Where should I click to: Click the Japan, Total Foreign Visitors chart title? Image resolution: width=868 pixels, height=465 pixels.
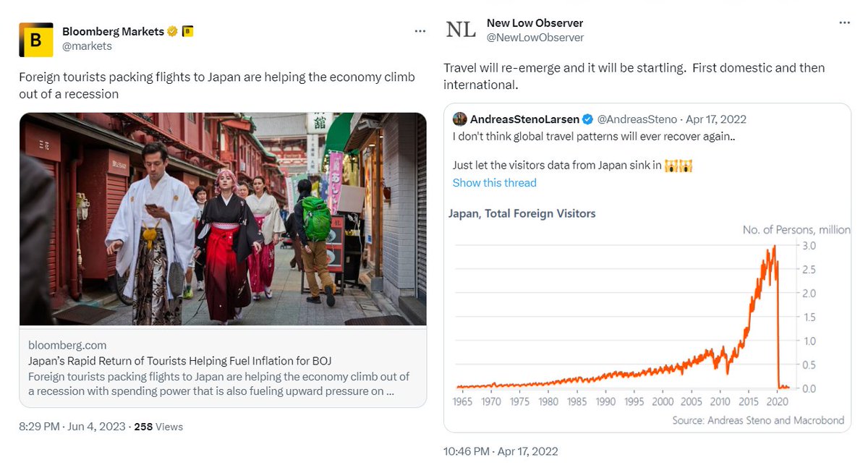point(522,213)
